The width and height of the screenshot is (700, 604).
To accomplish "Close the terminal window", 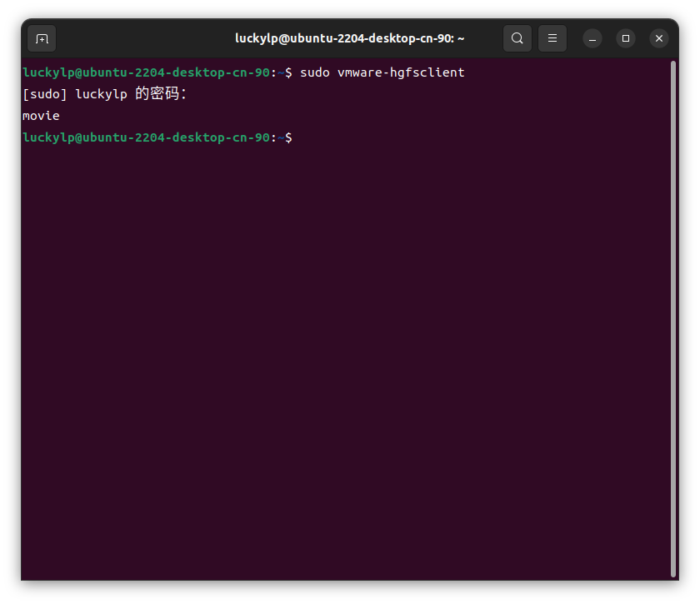I will (x=659, y=39).
